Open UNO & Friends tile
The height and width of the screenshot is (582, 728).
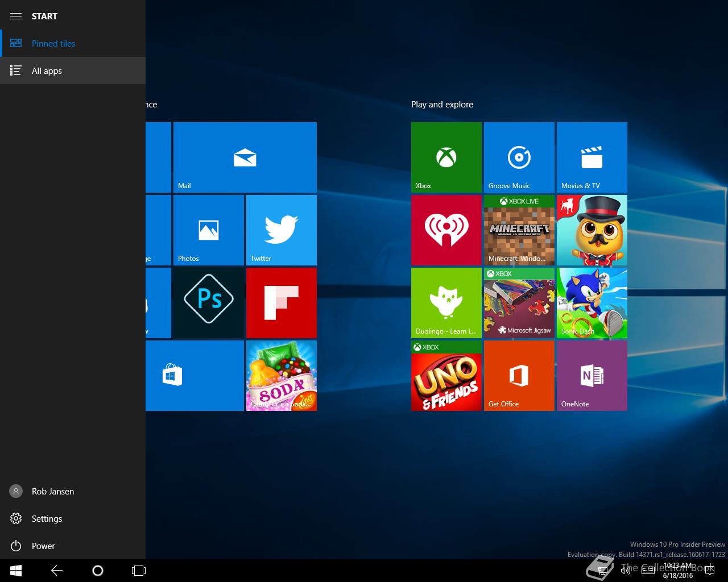[446, 376]
